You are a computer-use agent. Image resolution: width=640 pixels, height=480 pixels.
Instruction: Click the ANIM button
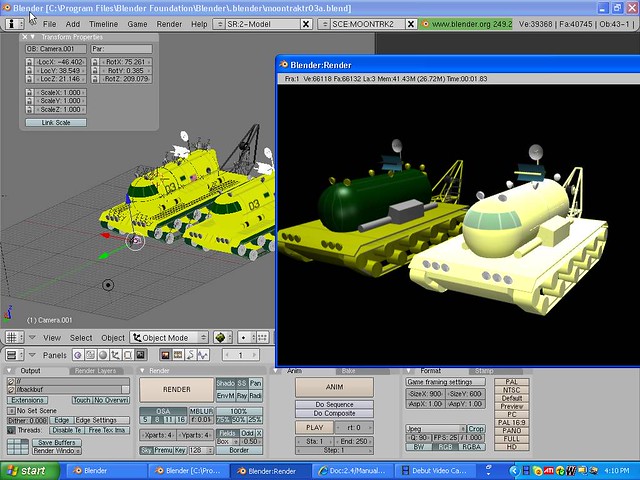[334, 387]
